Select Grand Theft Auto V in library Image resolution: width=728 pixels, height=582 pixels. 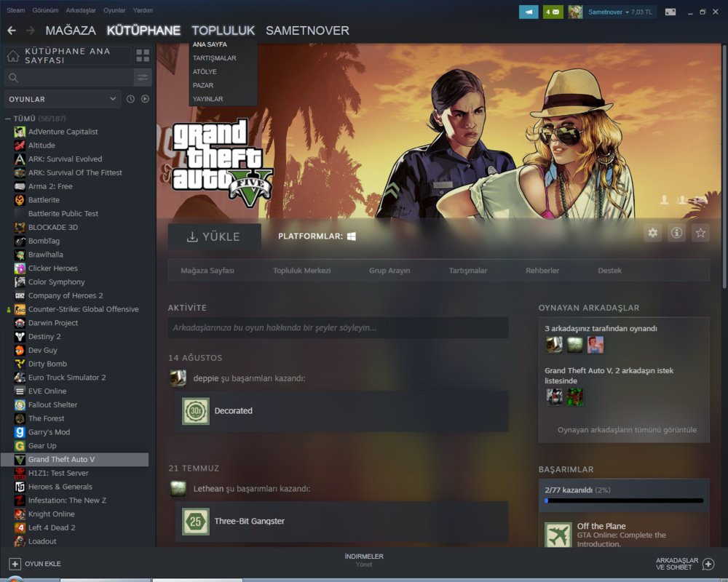75,460
